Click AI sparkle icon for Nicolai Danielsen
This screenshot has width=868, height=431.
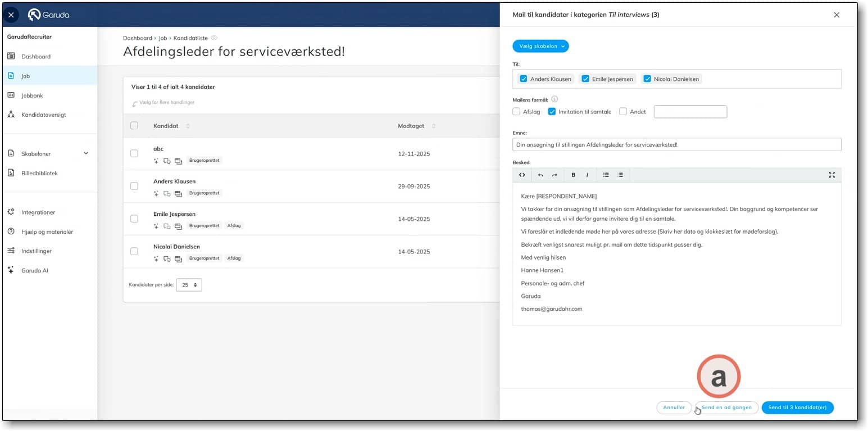[x=156, y=258]
